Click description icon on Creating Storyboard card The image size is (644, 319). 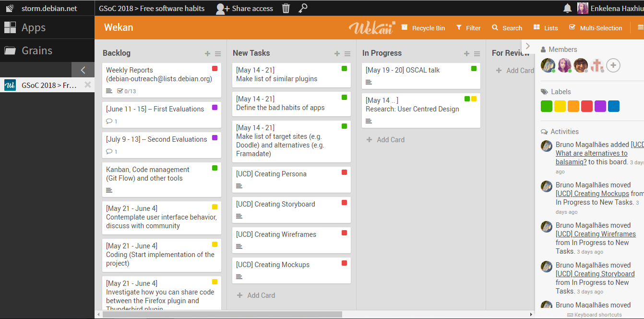239,216
